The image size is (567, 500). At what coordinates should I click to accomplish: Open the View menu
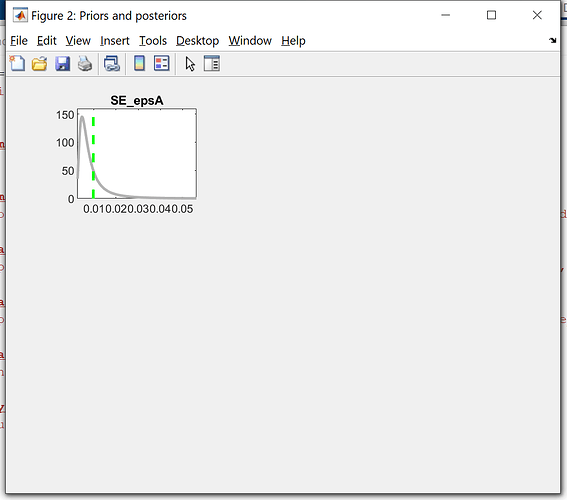point(78,41)
